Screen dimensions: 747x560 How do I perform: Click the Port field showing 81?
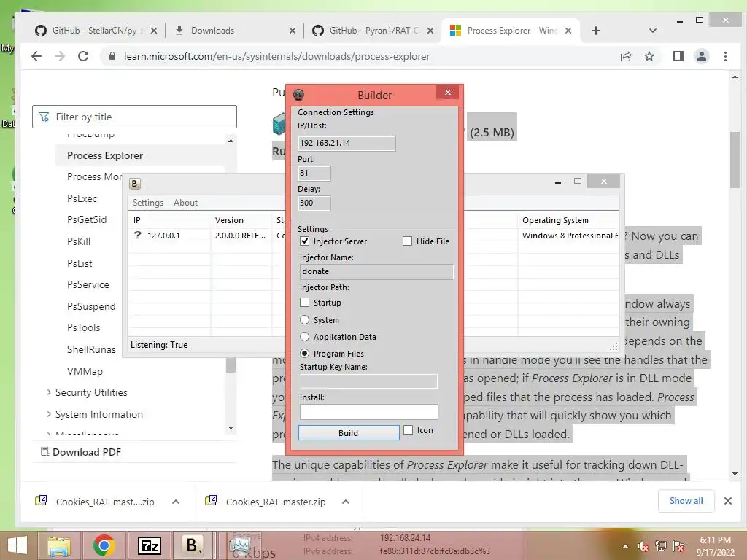click(x=314, y=173)
